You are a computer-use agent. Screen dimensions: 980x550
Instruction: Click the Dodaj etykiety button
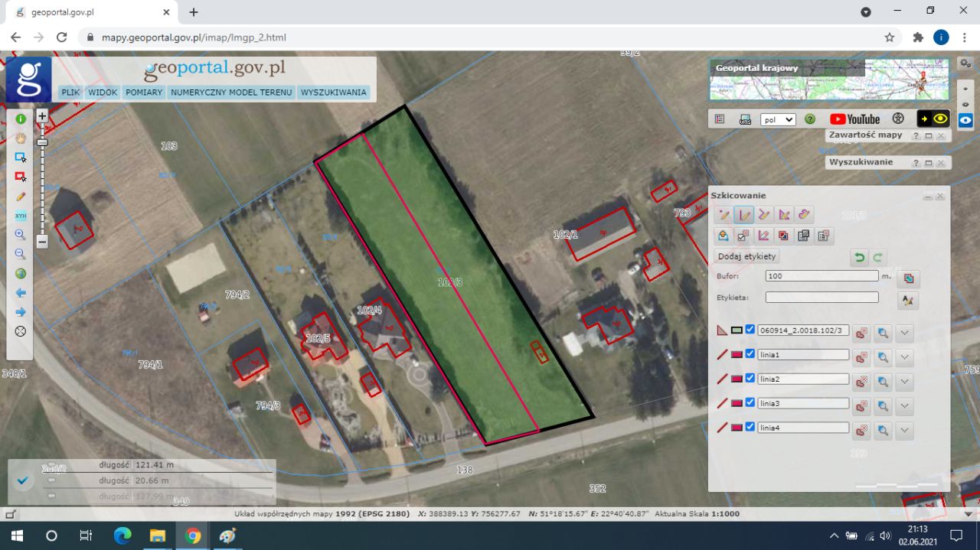coord(746,256)
